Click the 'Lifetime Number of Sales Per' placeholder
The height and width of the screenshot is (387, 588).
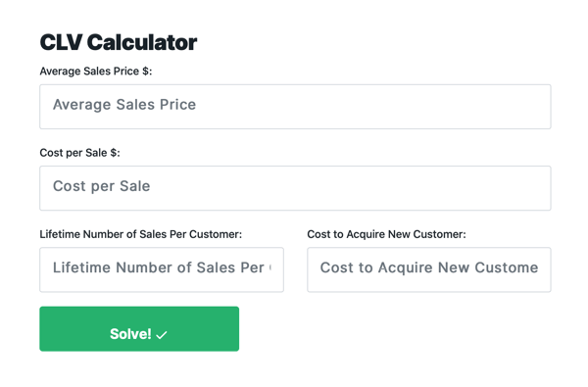[158, 267]
